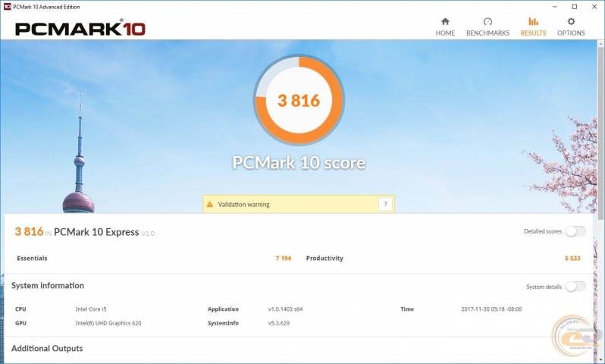This screenshot has height=364, width=605.
Task: Click the question mark help button
Action: [x=385, y=204]
